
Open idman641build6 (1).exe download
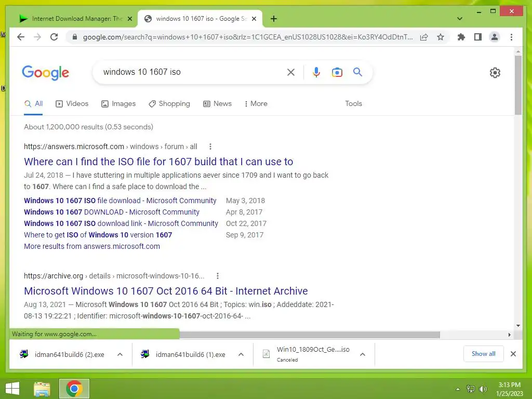[x=184, y=354]
